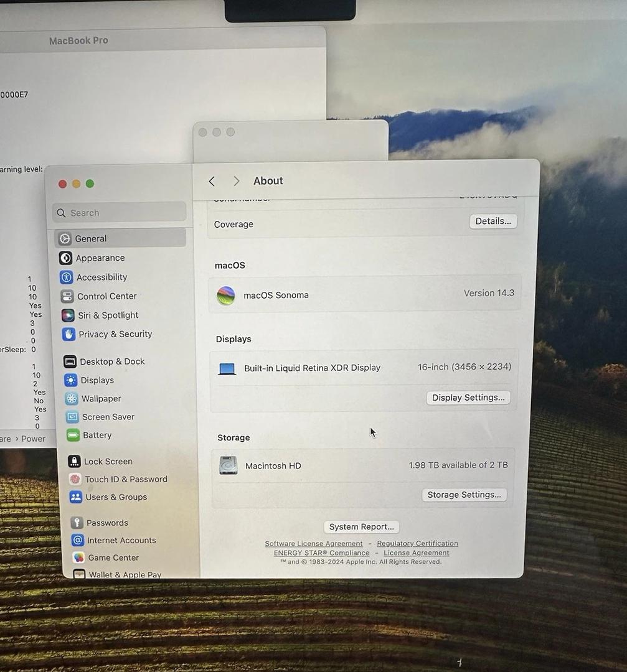
Task: Open the Wallpaper flower icon
Action: tap(72, 399)
